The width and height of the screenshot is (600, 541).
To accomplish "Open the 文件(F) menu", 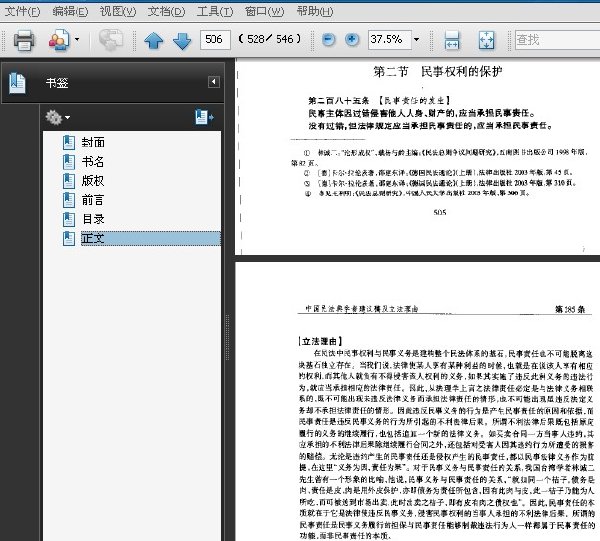I will pos(22,11).
